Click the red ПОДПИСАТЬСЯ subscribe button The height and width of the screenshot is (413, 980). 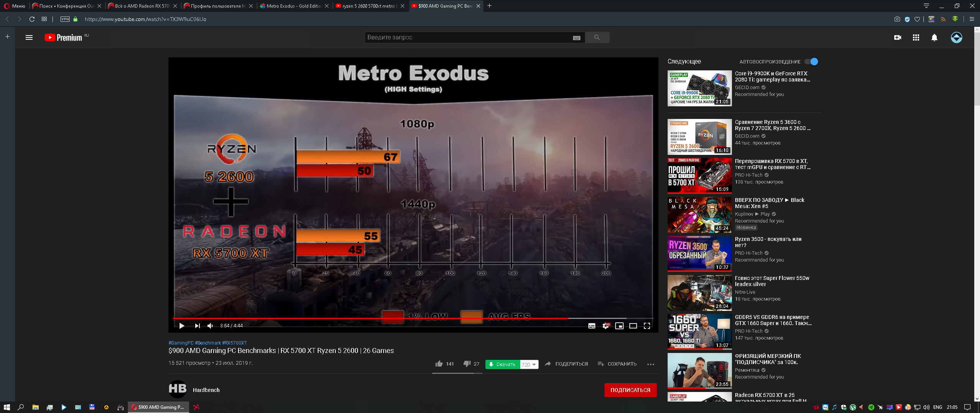pyautogui.click(x=630, y=390)
